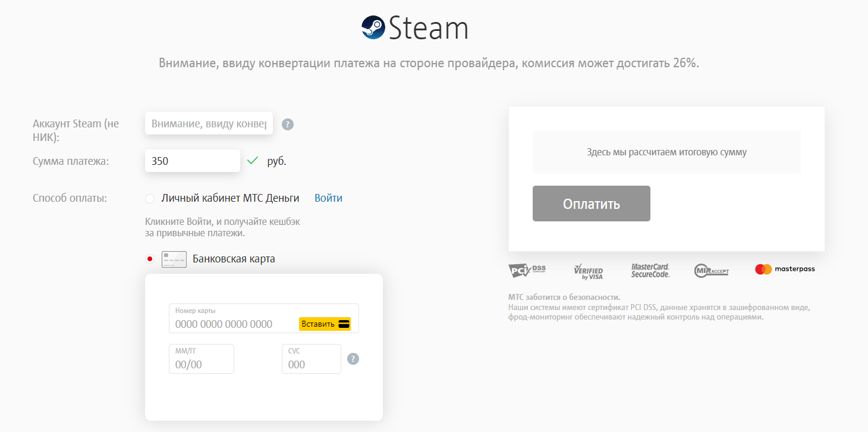The image size is (868, 432).
Task: Click the MIR Accept badge
Action: (711, 270)
